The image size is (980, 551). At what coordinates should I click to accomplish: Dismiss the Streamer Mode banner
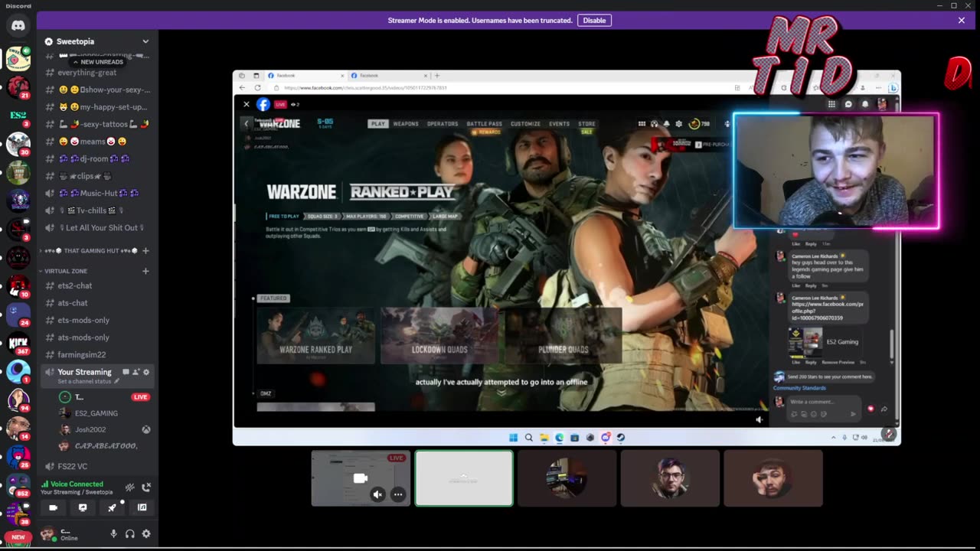[962, 21]
